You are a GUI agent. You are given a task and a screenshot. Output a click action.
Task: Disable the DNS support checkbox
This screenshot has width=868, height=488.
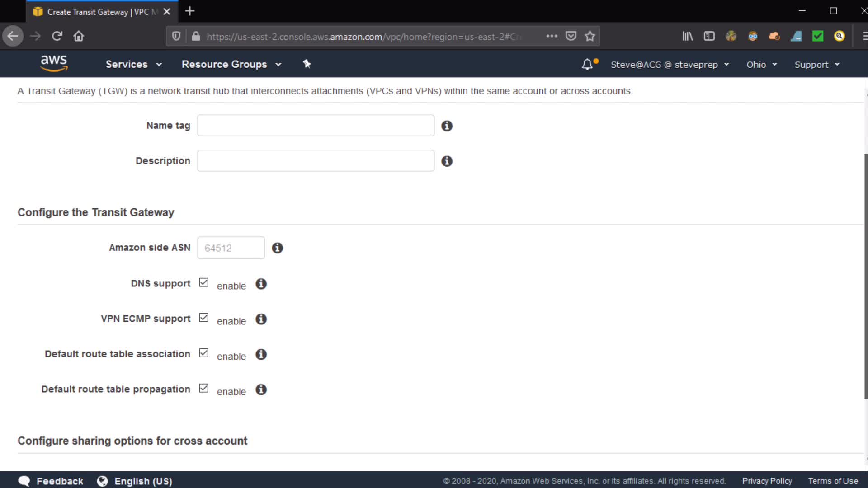tap(204, 283)
